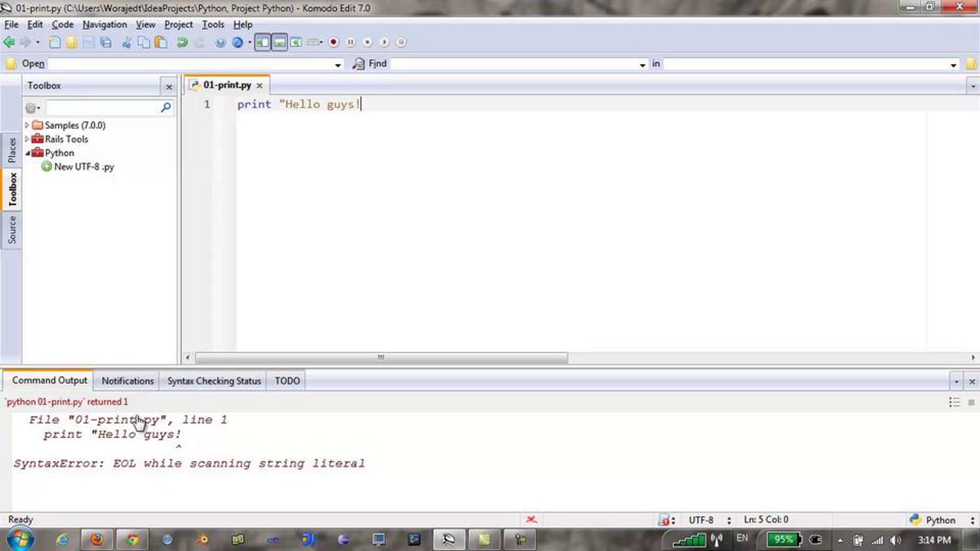
Task: Toggle the bottom pane visibility
Action: point(279,42)
